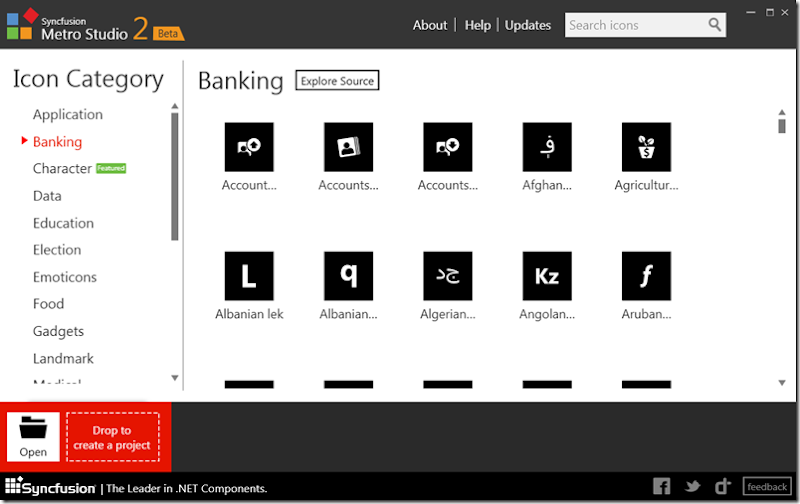
Task: Click the Icon Category heading
Action: point(88,79)
